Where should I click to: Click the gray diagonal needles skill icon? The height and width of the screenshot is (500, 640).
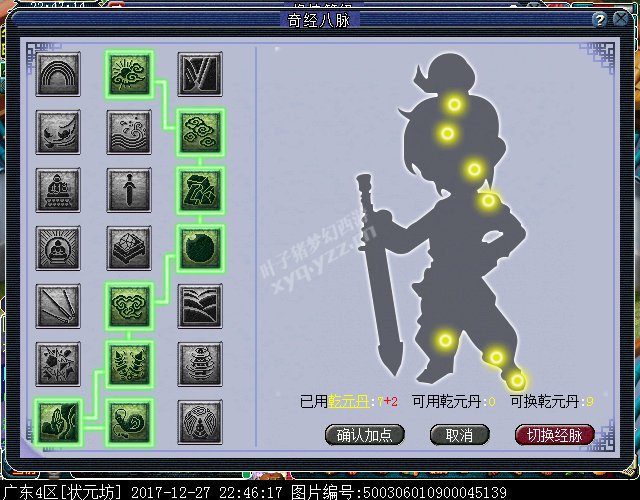(58, 306)
